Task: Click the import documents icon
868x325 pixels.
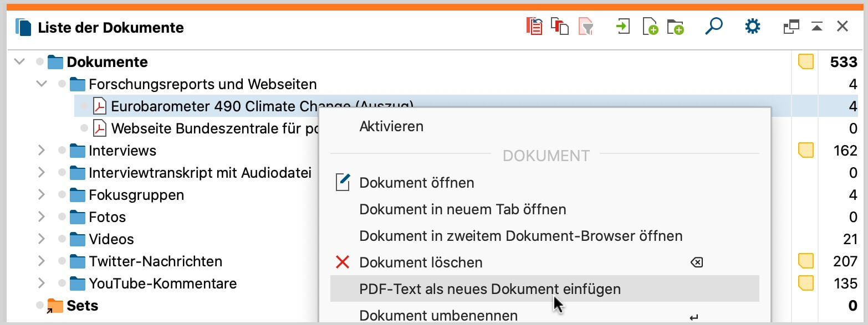Action: pyautogui.click(x=624, y=27)
